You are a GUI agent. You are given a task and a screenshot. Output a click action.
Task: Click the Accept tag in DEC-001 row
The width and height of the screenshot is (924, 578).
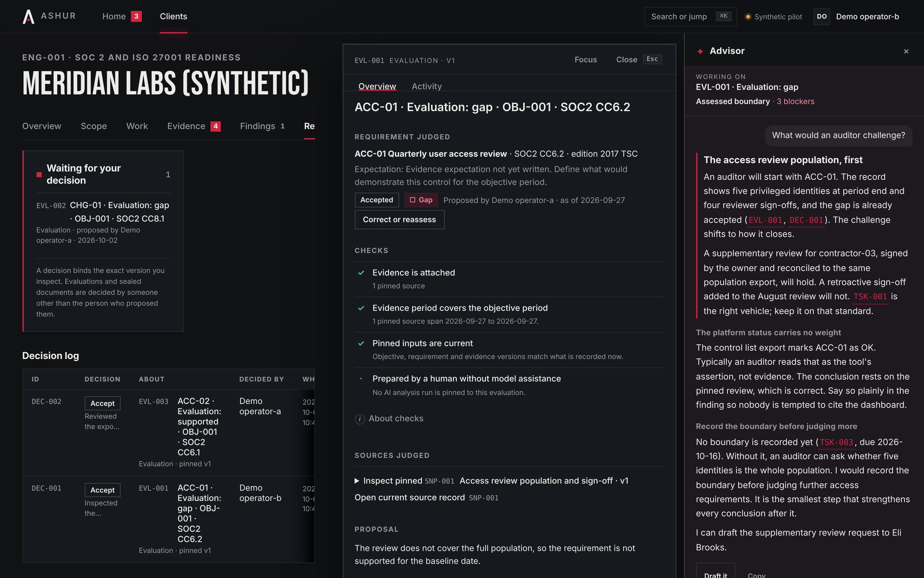pos(102,490)
